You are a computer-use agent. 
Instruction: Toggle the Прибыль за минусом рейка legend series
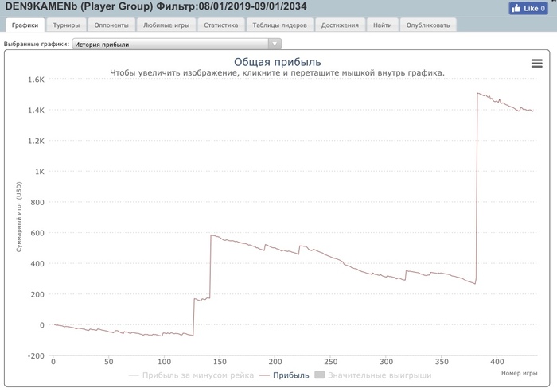tap(192, 375)
